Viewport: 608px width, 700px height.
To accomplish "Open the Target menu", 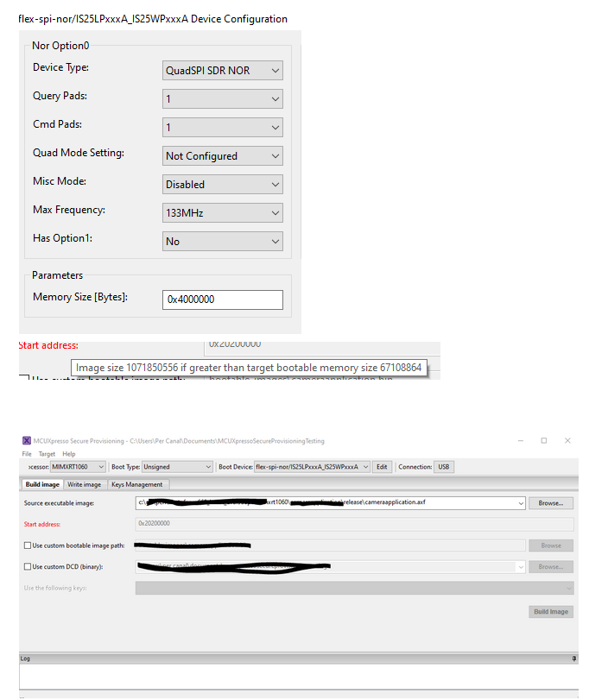I will click(x=47, y=454).
